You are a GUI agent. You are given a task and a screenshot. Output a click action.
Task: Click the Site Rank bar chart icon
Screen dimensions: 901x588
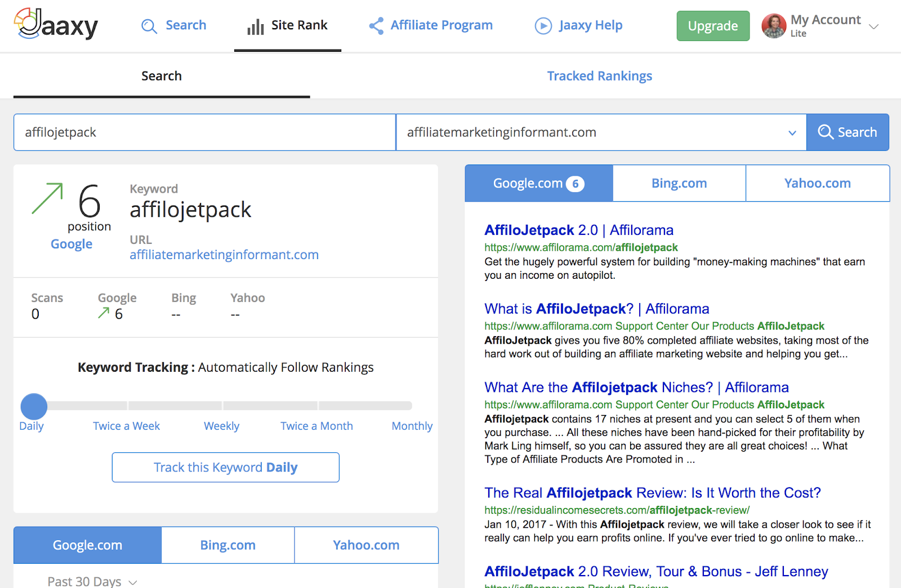(256, 26)
